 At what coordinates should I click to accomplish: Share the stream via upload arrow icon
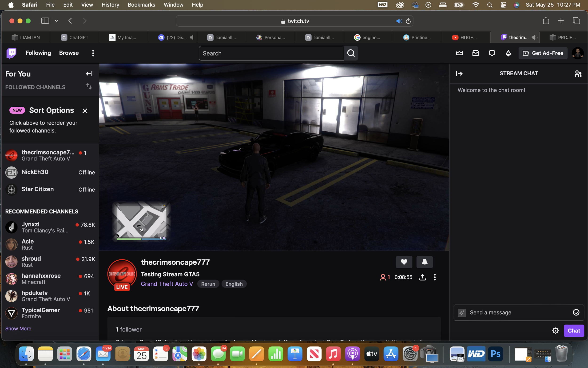point(422,277)
